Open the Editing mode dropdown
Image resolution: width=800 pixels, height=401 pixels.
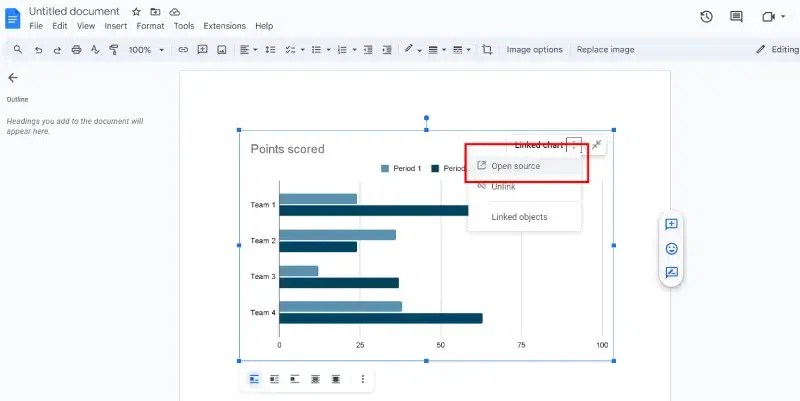click(778, 49)
